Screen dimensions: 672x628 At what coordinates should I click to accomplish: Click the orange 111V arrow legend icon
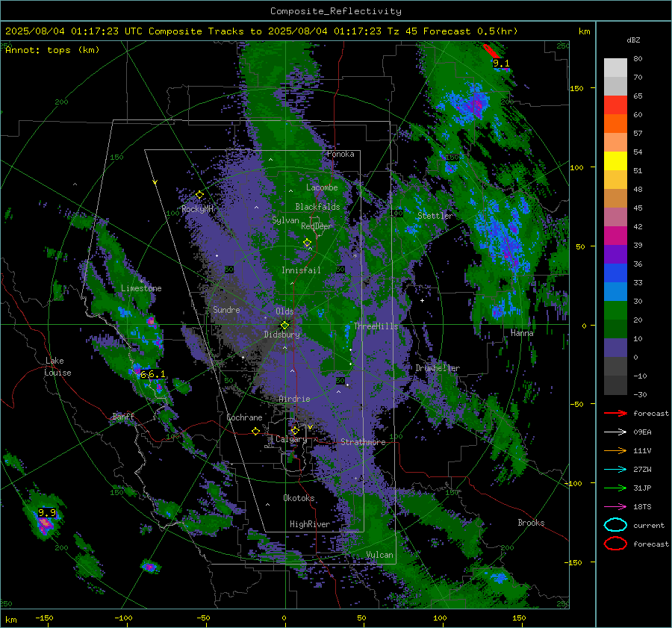(615, 450)
